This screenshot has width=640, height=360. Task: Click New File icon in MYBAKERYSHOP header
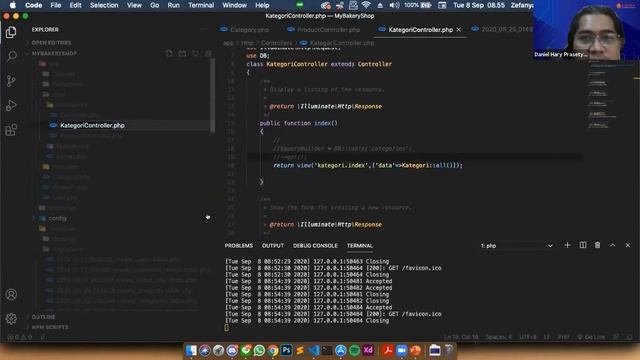(x=169, y=53)
